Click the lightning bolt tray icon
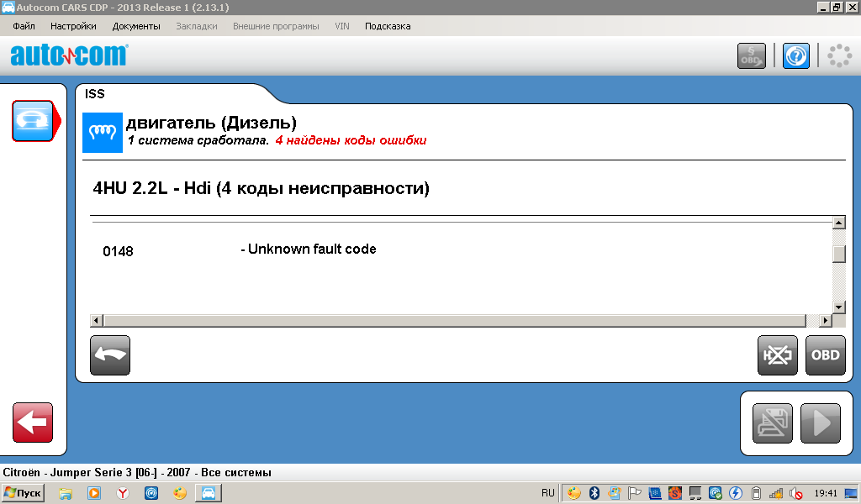The height and width of the screenshot is (504, 861). [736, 493]
